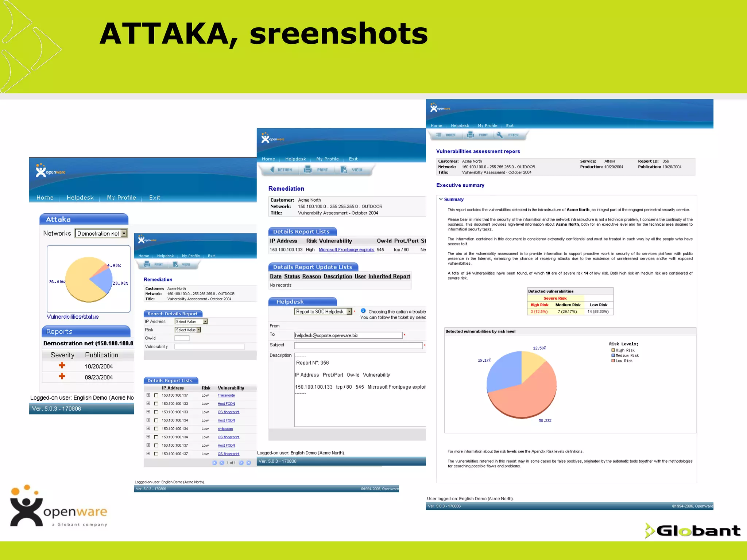Click the Ow-Id search input field
Image resolution: width=747 pixels, height=560 pixels.
click(182, 338)
